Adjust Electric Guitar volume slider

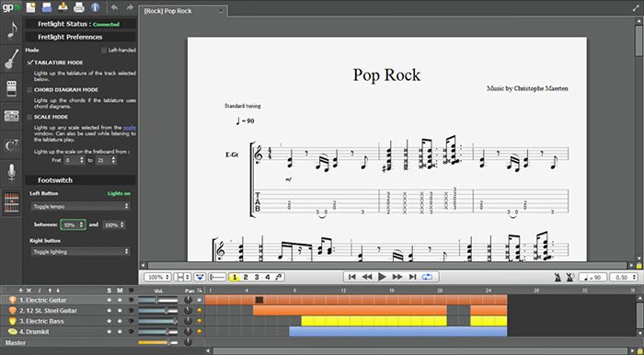click(x=157, y=300)
